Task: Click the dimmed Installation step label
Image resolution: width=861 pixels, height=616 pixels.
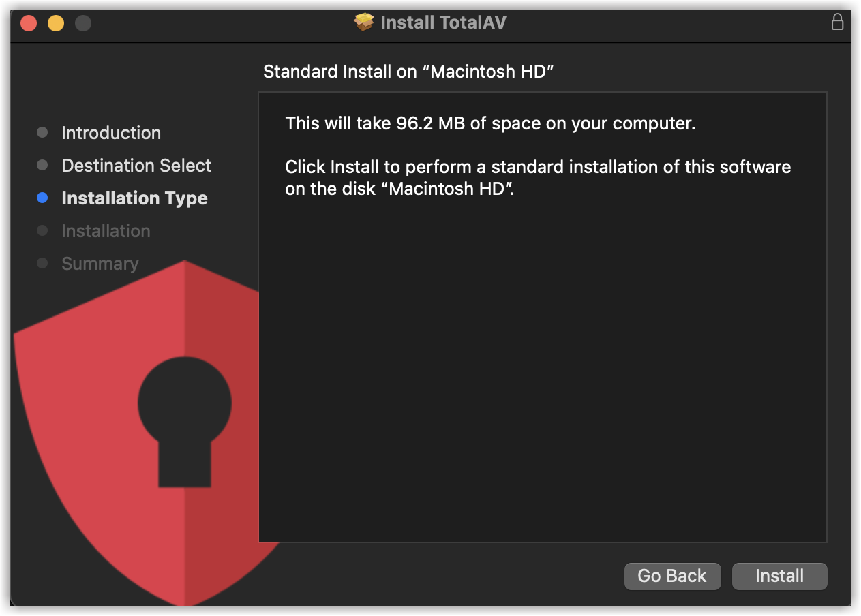Action: point(106,231)
